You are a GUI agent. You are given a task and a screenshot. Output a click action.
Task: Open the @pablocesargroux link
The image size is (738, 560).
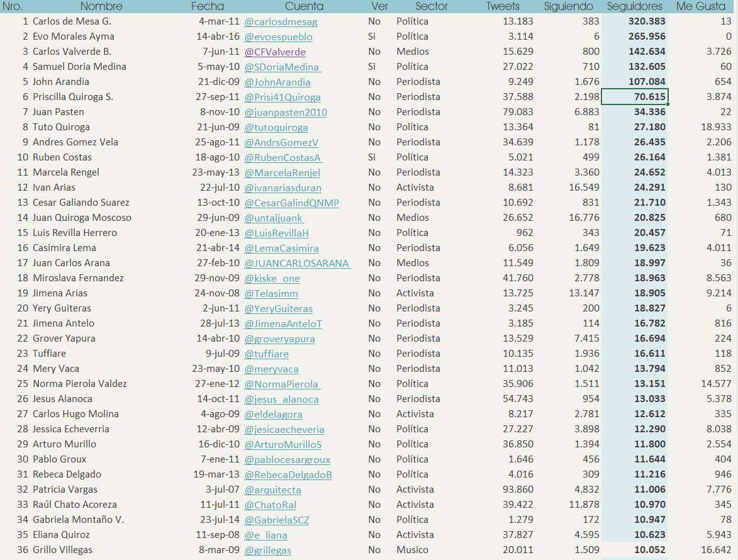[287, 459]
